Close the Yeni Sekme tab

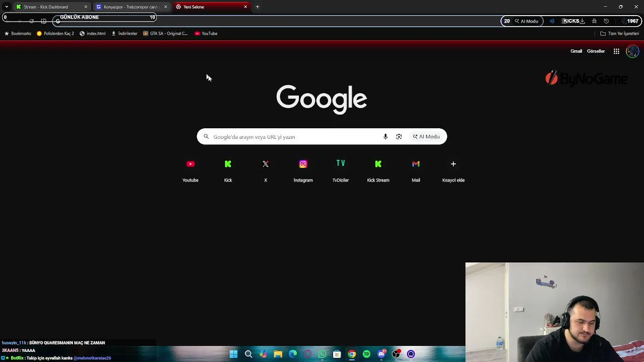[x=246, y=7]
